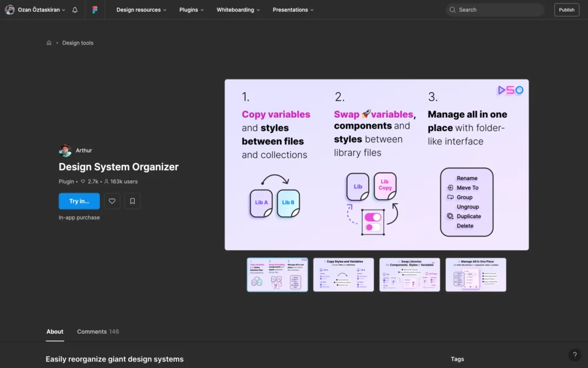The height and width of the screenshot is (368, 588).
Task: Open the help question mark button
Action: tap(574, 355)
